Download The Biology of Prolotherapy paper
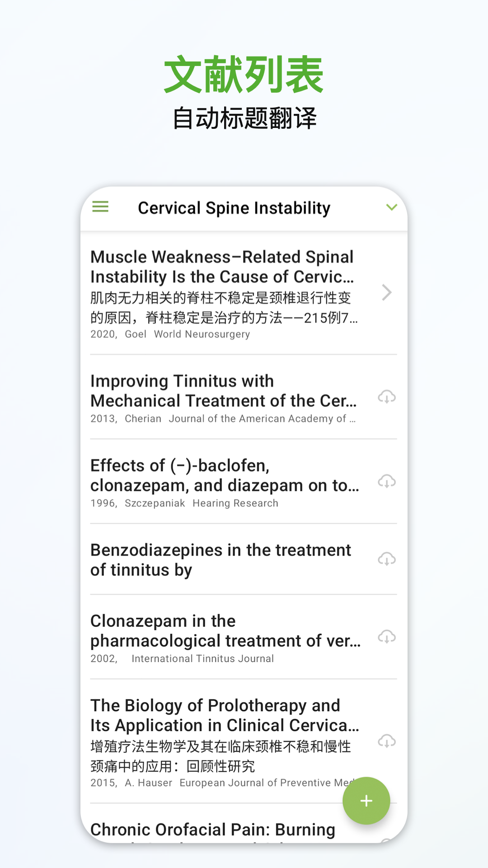The height and width of the screenshot is (868, 488). (387, 741)
